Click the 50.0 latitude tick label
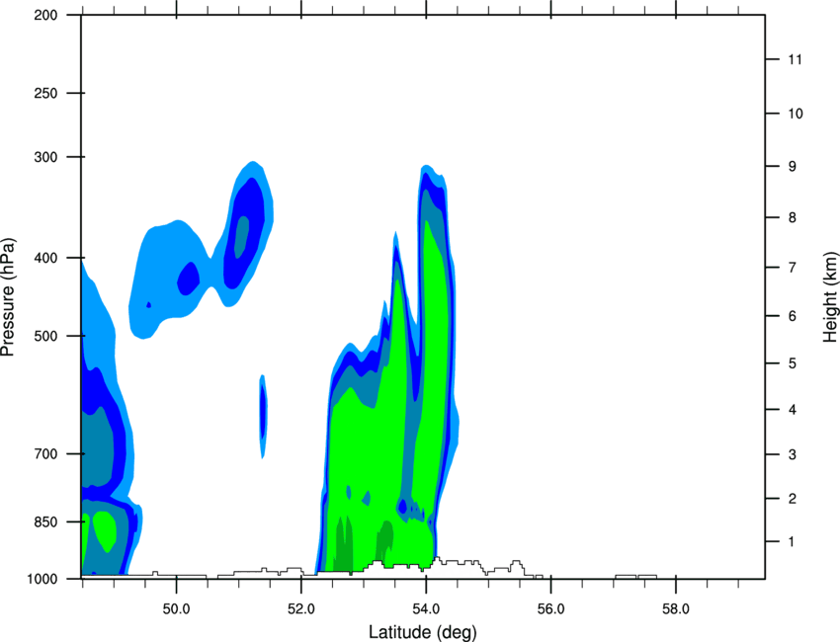 click(x=176, y=609)
